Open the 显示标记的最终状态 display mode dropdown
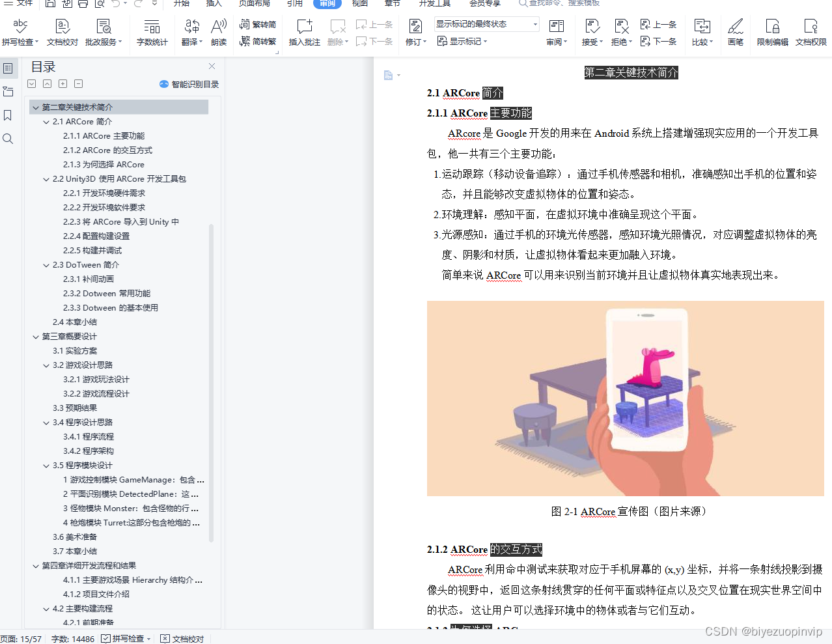Screen dimensions: 832x644 487,24
